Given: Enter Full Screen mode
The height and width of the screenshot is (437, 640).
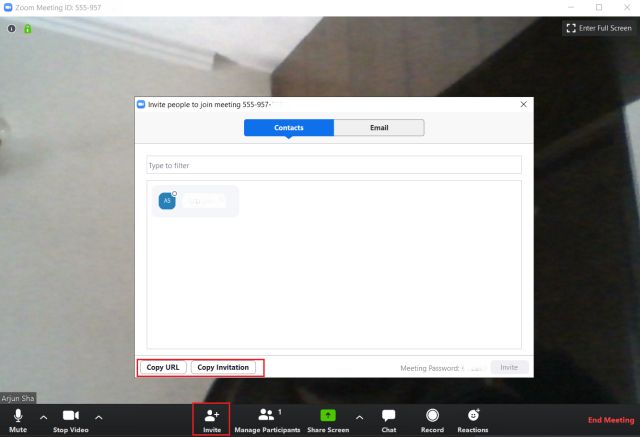Looking at the screenshot, I should click(599, 28).
